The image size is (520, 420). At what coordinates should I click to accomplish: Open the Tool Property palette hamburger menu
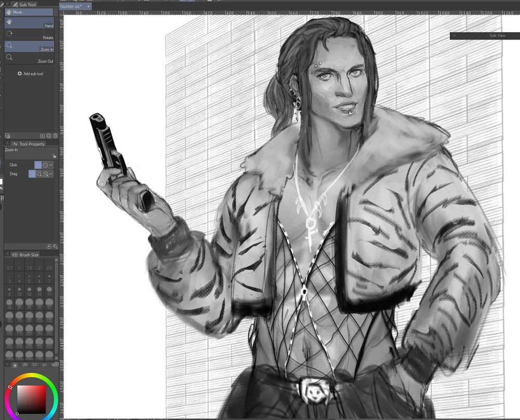click(7, 143)
